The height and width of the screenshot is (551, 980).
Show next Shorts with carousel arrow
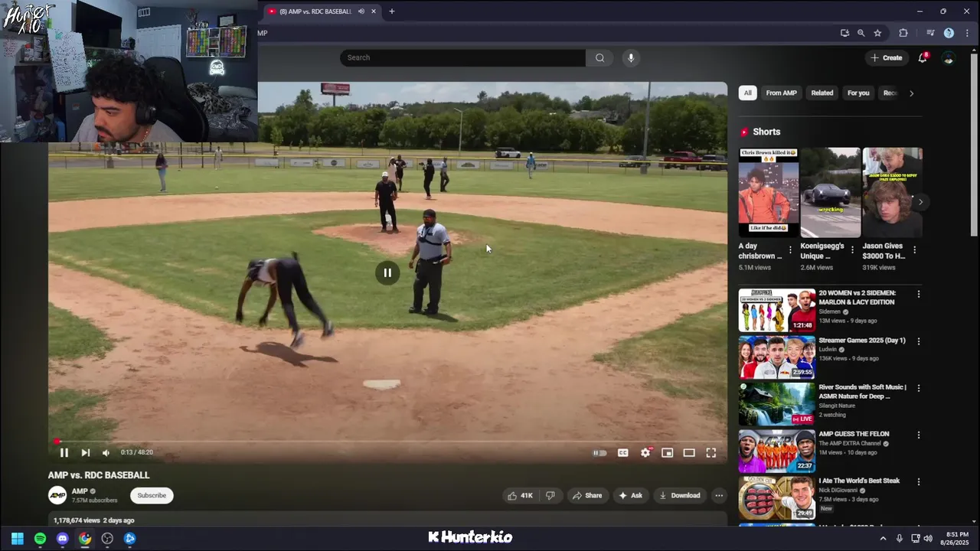(920, 202)
